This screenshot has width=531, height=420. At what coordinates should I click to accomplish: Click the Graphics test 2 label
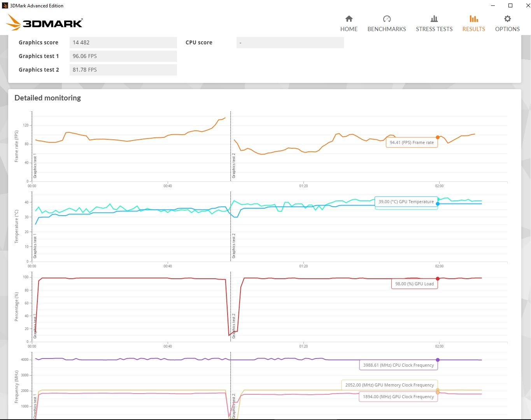tap(39, 70)
